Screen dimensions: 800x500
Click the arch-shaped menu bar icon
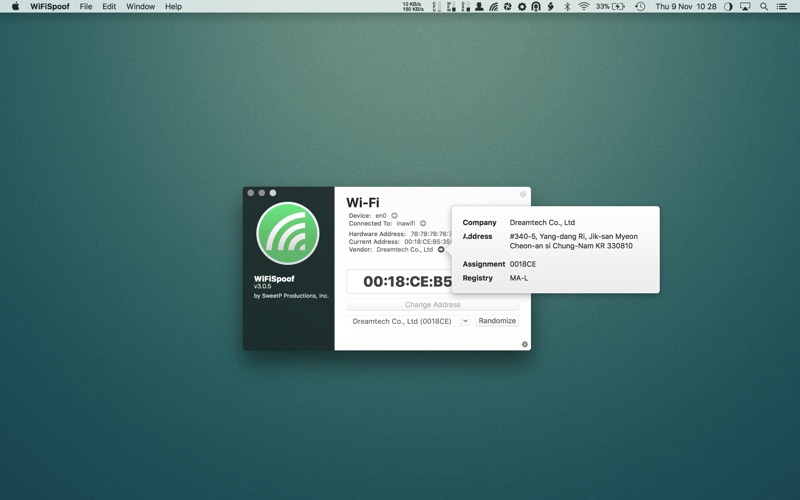point(536,7)
